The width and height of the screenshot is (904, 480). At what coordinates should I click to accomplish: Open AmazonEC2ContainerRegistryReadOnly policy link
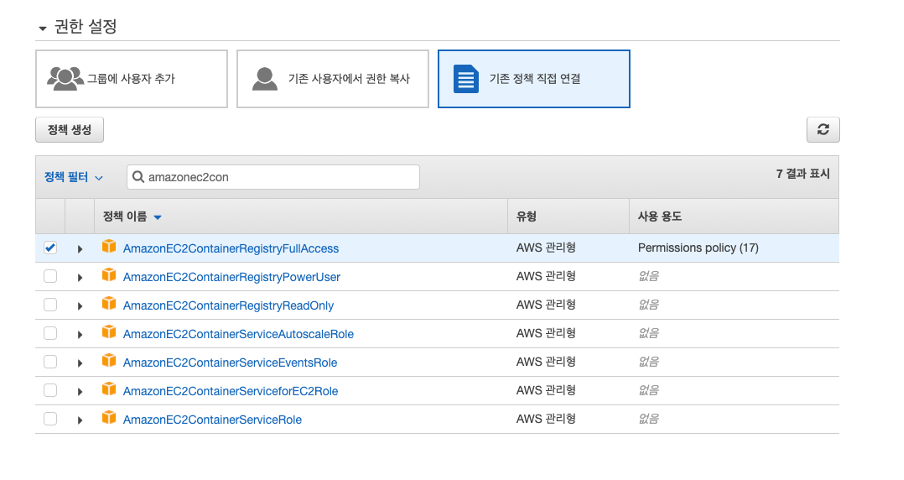point(228,305)
